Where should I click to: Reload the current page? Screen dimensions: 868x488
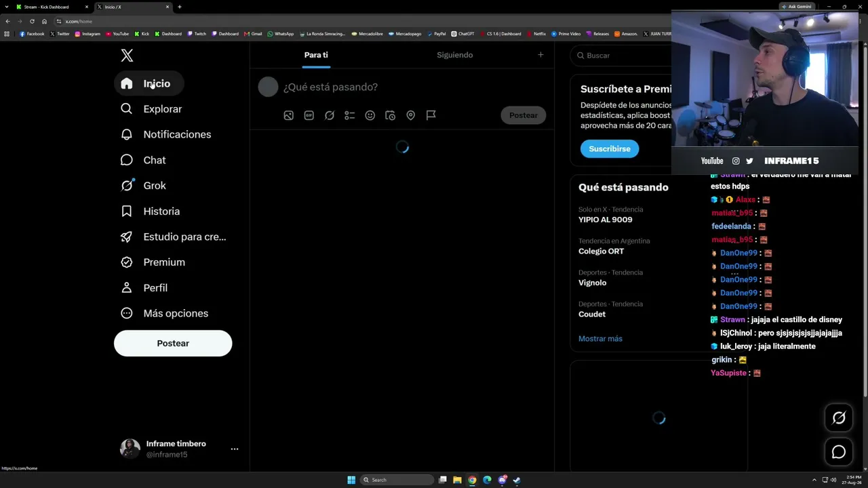(32, 22)
